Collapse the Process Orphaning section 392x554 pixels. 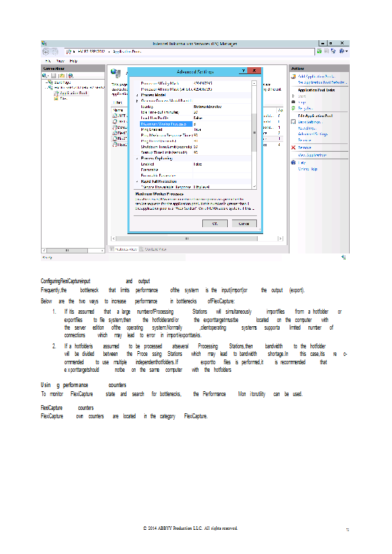(137, 159)
